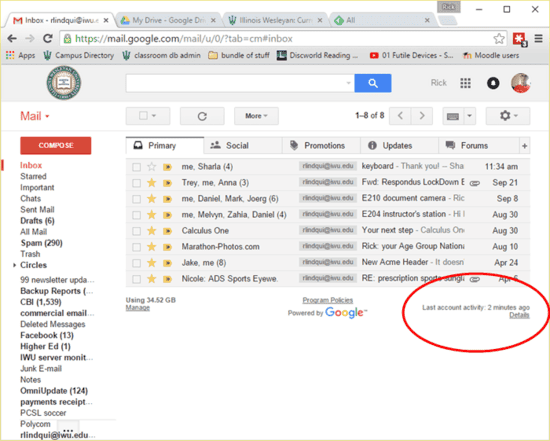
Task: Open the settings gear dropdown
Action: [508, 116]
